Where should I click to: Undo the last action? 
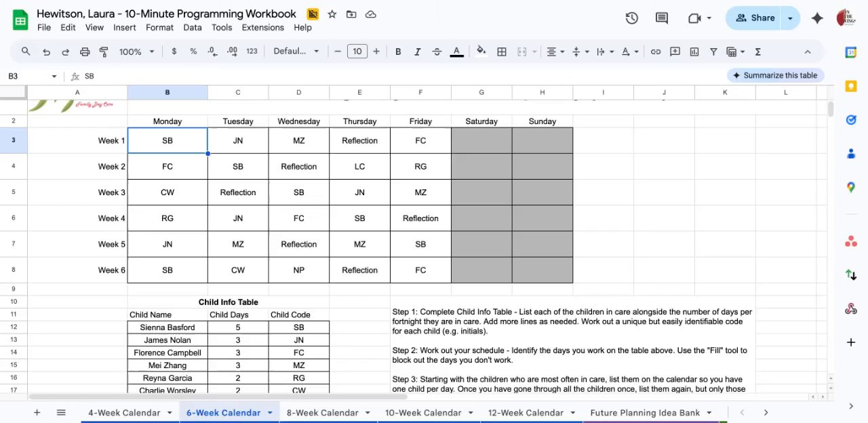[x=46, y=52]
